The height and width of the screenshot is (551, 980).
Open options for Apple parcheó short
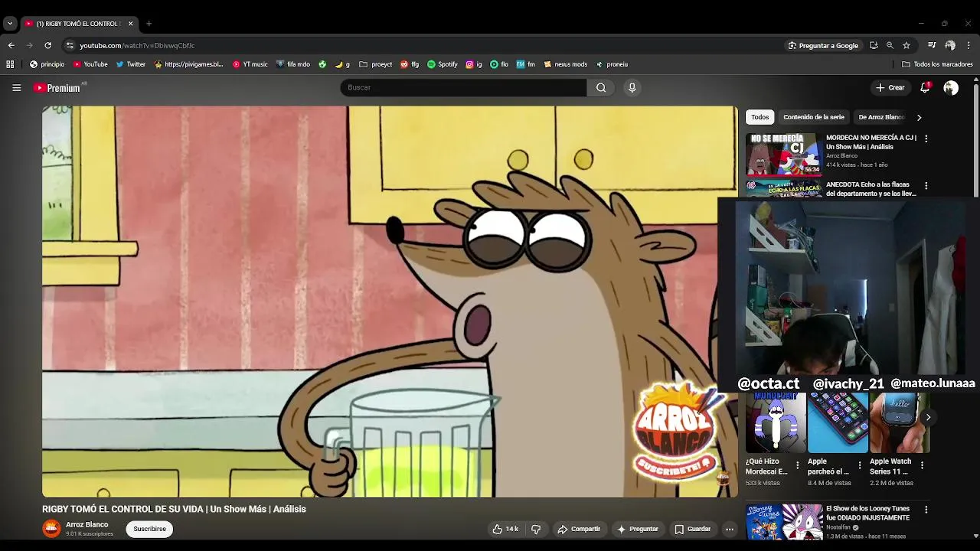click(859, 465)
